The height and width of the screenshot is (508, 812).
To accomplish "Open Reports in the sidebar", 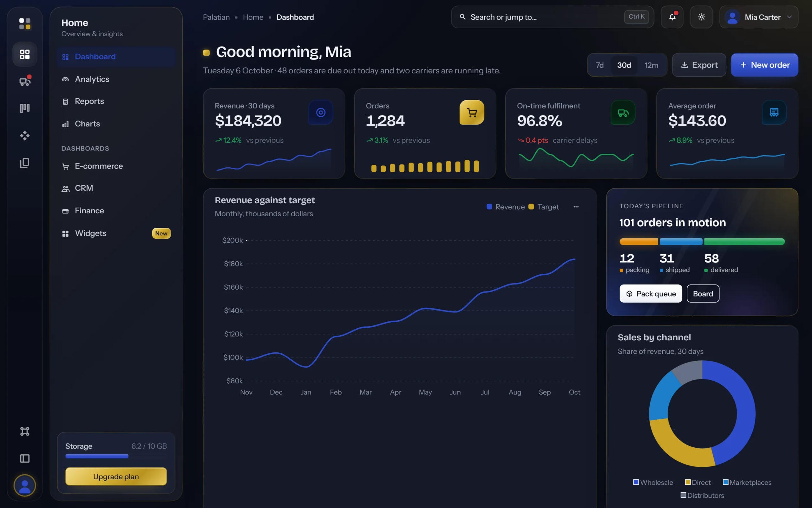I will tap(116, 101).
